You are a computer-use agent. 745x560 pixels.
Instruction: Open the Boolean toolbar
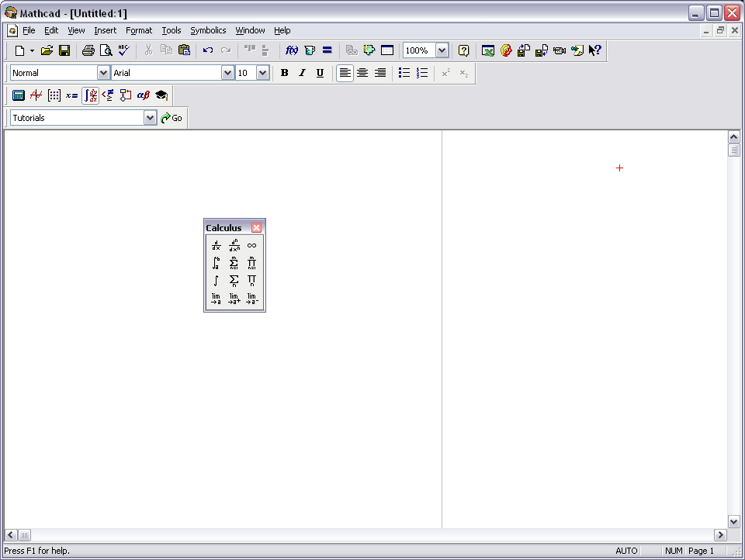(x=108, y=95)
